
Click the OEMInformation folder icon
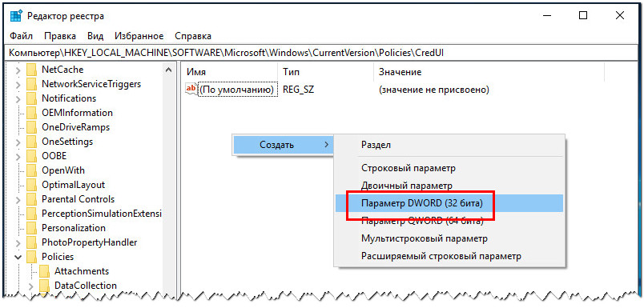pyautogui.click(x=31, y=113)
